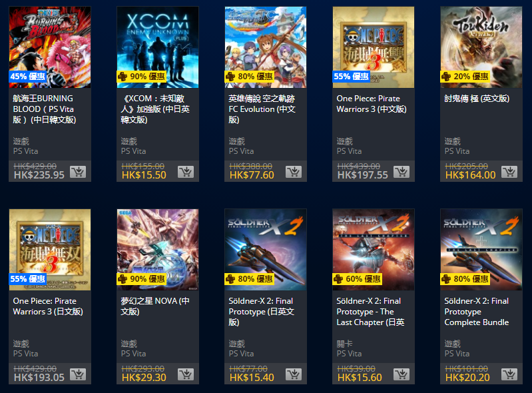The width and height of the screenshot is (532, 393).
Task: Open Toukiden Kiwami cover image
Action: 481,47
